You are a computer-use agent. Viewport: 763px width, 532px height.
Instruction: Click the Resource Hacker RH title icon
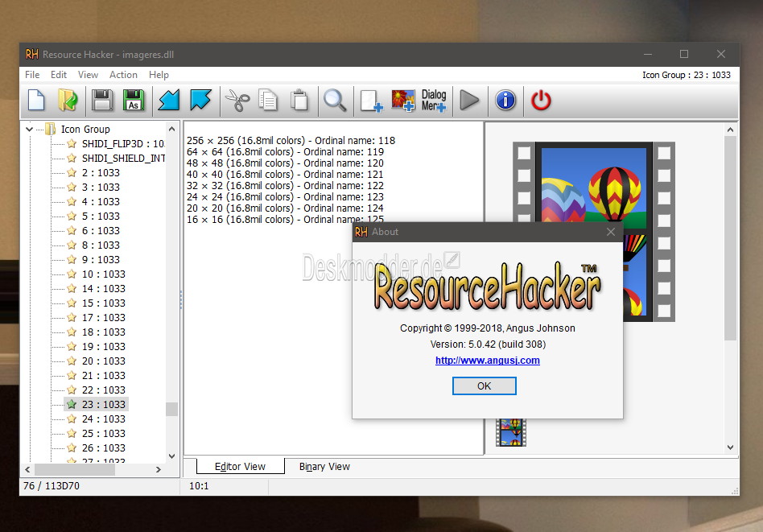point(32,55)
